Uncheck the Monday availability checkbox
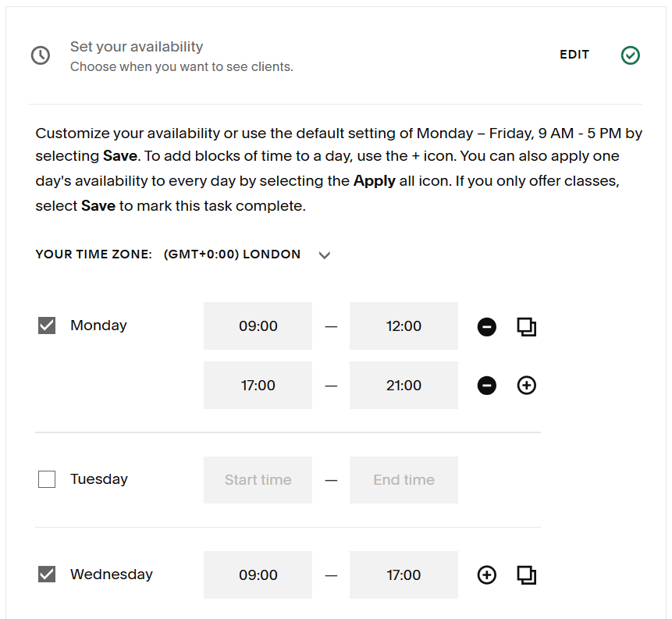This screenshot has height=619, width=672. coord(47,325)
